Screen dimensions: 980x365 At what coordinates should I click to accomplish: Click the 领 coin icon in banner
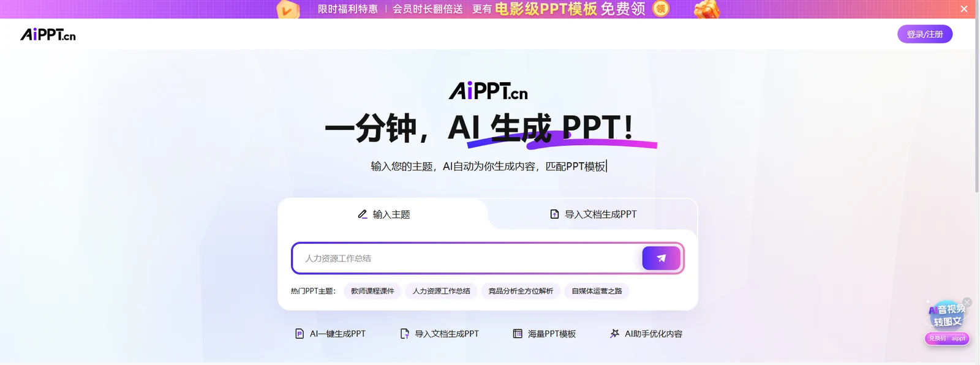[x=661, y=9]
